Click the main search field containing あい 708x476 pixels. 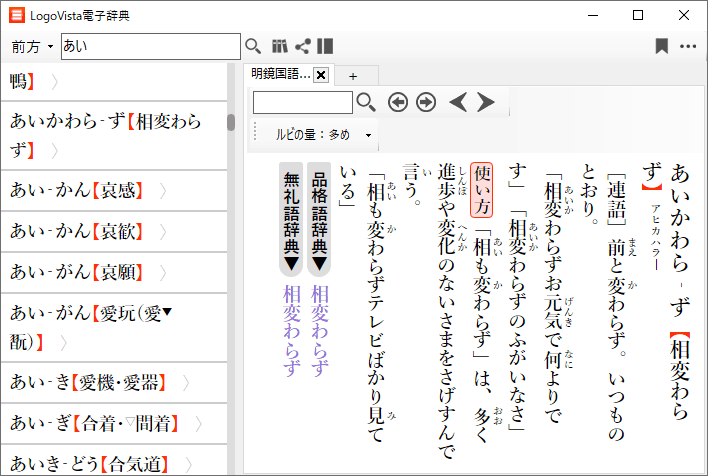coord(150,46)
